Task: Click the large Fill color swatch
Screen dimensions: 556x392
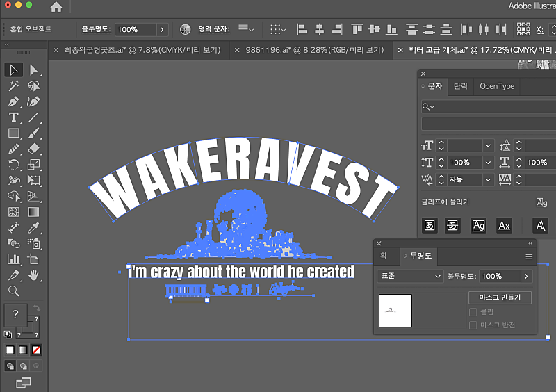Action: 15,314
